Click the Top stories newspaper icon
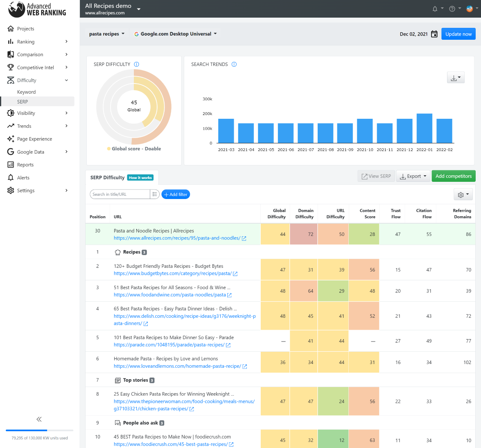Viewport: 481px width, 448px height. tap(117, 380)
